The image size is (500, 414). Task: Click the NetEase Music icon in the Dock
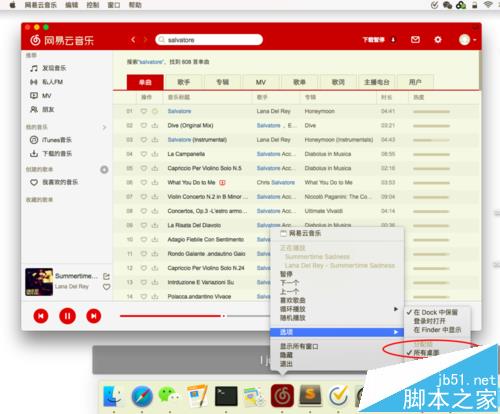pos(282,396)
